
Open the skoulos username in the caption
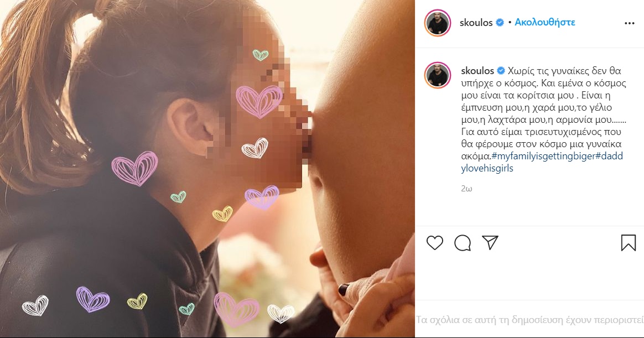(477, 71)
